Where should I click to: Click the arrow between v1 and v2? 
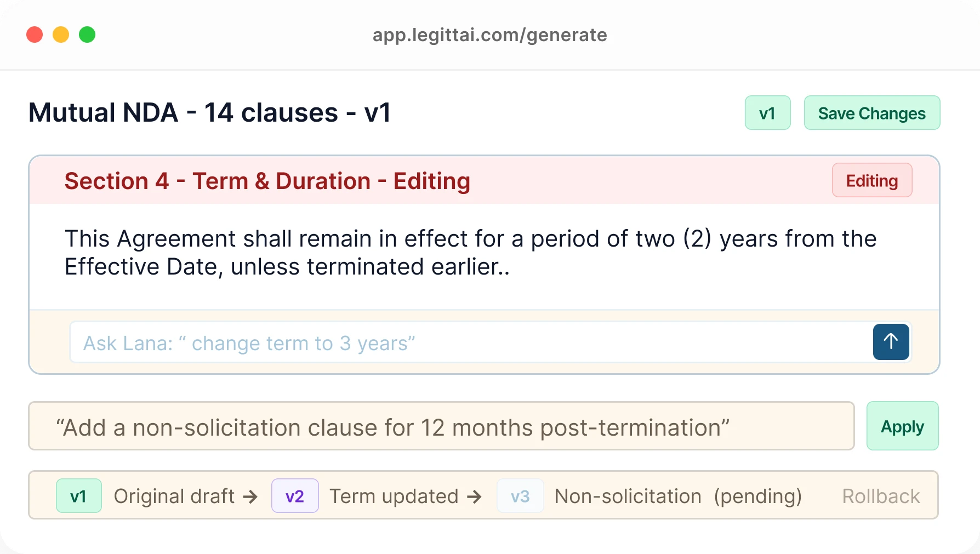252,495
